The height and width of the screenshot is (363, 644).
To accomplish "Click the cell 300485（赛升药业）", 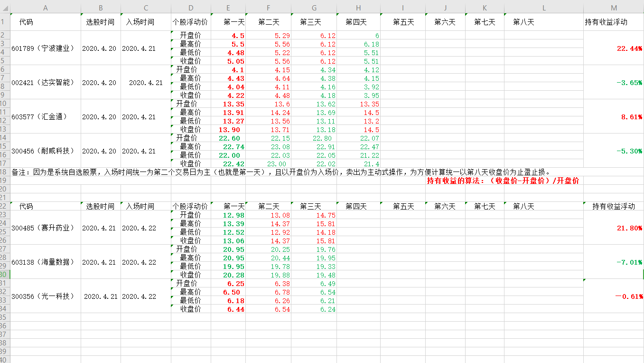I will pos(46,228).
